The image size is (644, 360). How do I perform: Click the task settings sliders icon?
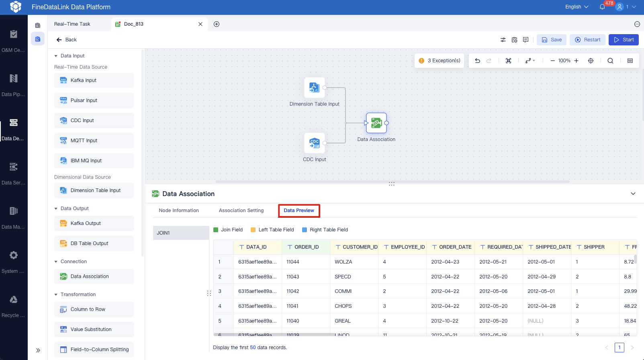pos(503,40)
